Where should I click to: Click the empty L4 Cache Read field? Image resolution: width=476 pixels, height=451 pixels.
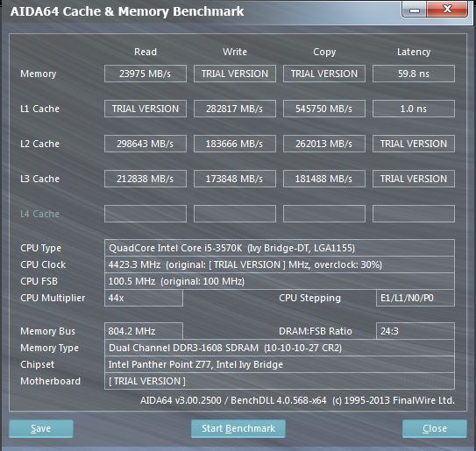coord(146,214)
